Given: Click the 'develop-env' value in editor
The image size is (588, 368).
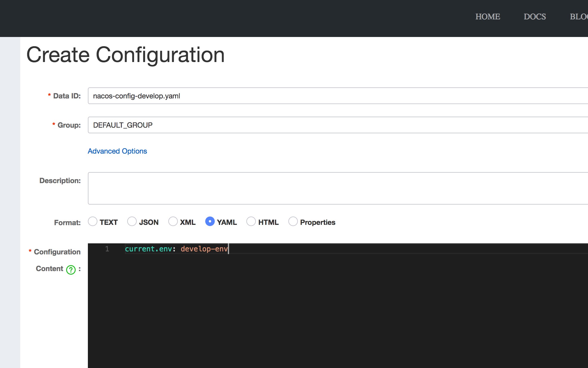Looking at the screenshot, I should click(x=204, y=249).
